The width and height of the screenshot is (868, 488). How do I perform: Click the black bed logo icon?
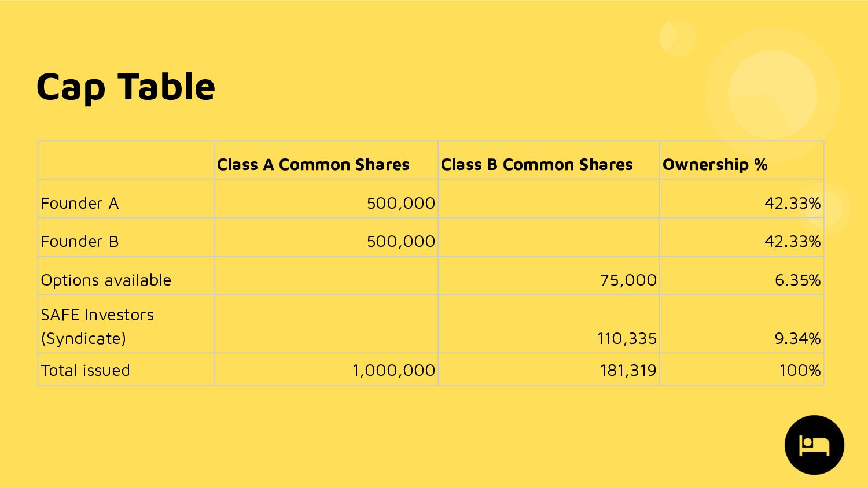(814, 445)
